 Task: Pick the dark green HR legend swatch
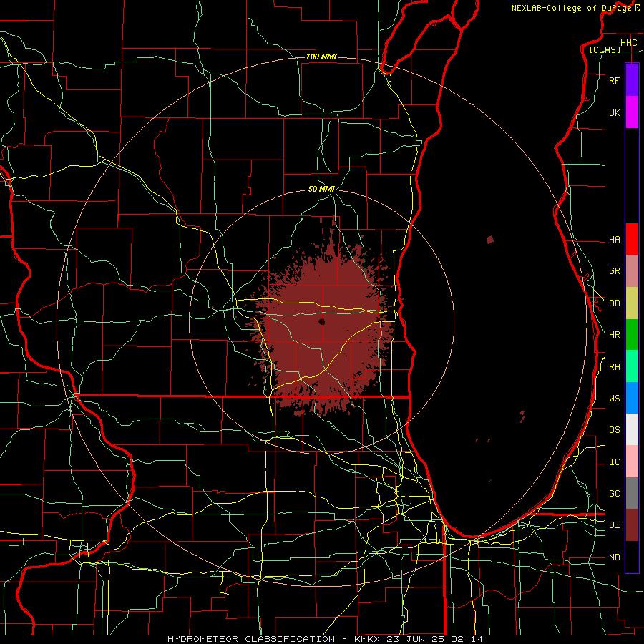click(632, 335)
